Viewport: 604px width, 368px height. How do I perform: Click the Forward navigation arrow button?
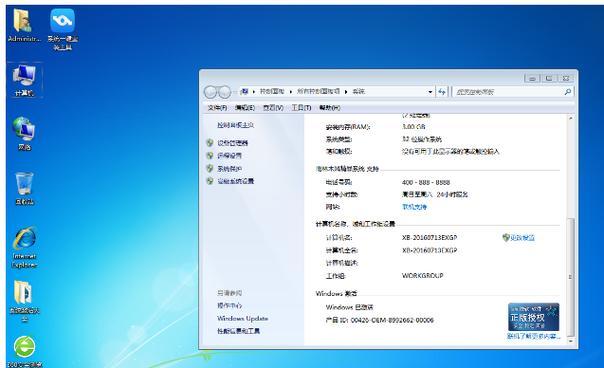[225, 92]
